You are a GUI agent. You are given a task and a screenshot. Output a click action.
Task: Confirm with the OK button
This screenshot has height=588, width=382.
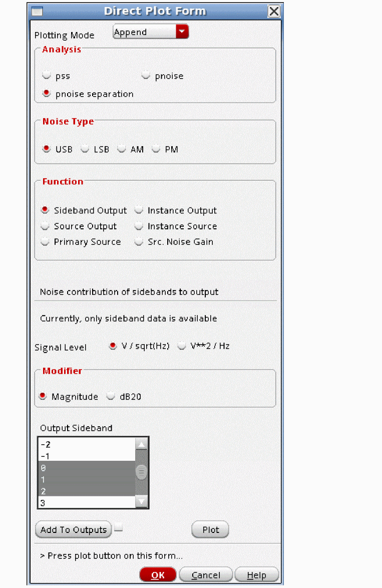(x=158, y=575)
